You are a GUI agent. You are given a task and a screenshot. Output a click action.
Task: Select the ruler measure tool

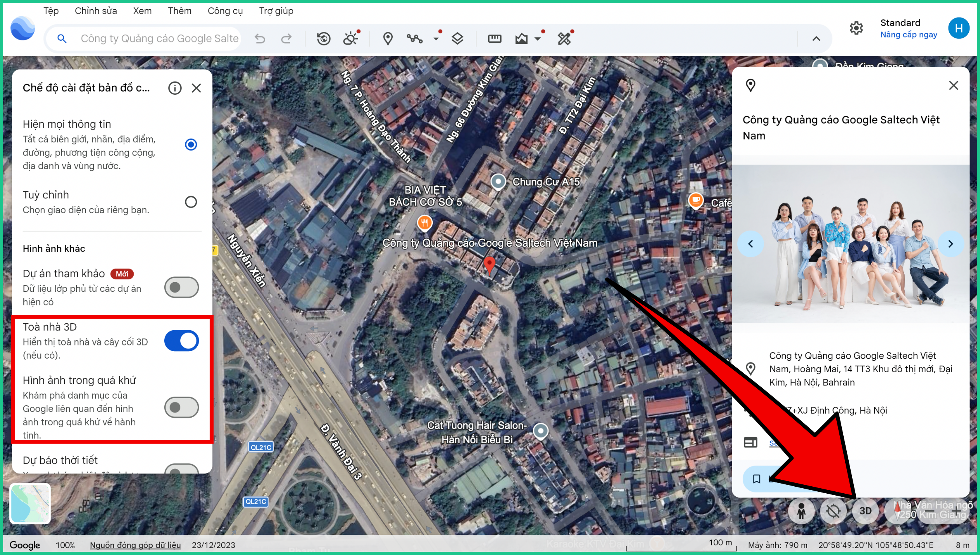[x=494, y=38]
